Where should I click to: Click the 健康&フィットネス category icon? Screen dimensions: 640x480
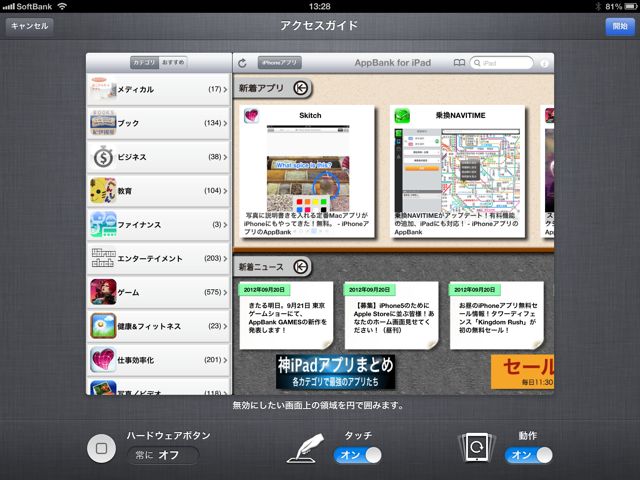coord(103,326)
